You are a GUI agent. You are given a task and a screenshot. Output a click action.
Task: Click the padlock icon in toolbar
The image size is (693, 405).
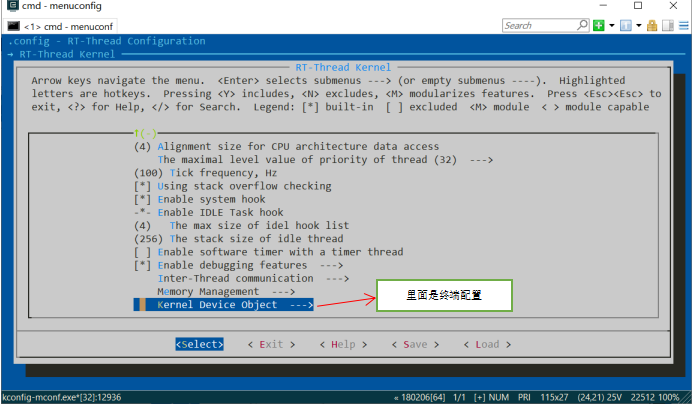[652, 26]
